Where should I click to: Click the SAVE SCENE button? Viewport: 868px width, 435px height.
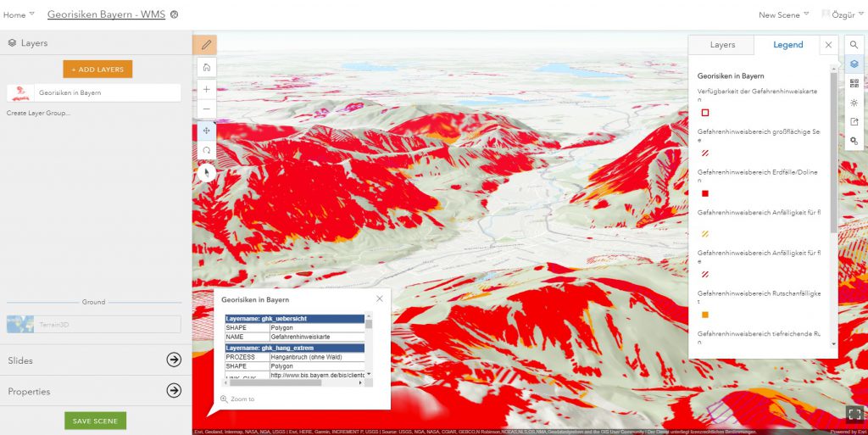coord(95,421)
